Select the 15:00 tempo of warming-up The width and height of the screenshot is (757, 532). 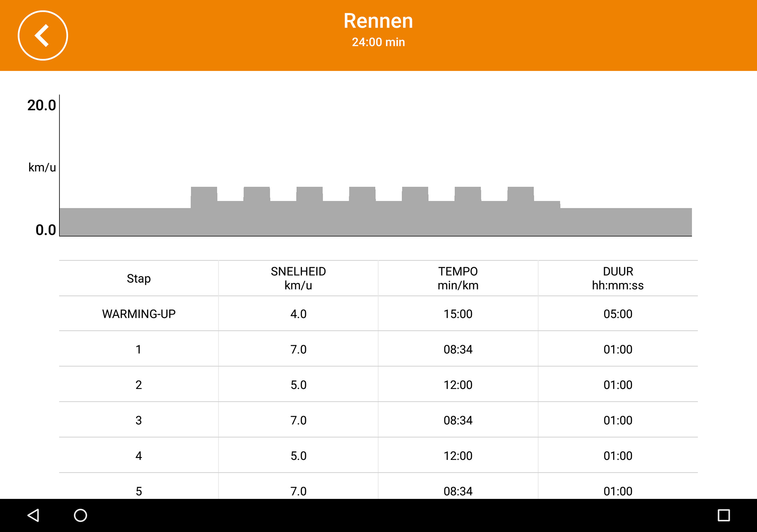click(458, 314)
